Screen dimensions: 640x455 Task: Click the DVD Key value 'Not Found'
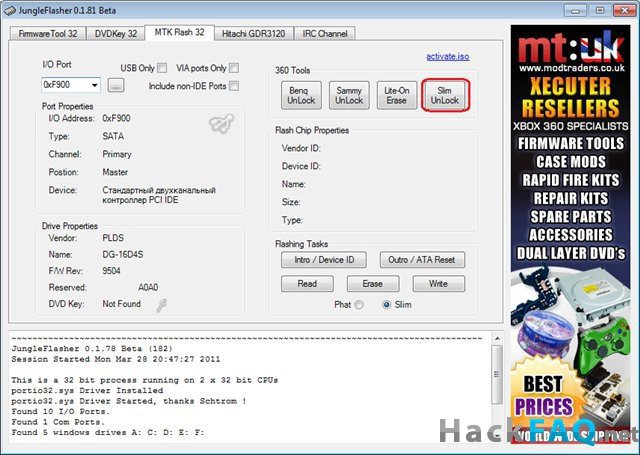[122, 304]
